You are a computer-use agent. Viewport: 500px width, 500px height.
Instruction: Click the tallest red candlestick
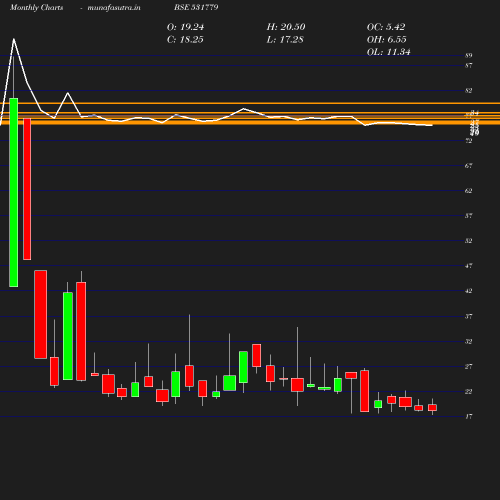click(x=27, y=189)
